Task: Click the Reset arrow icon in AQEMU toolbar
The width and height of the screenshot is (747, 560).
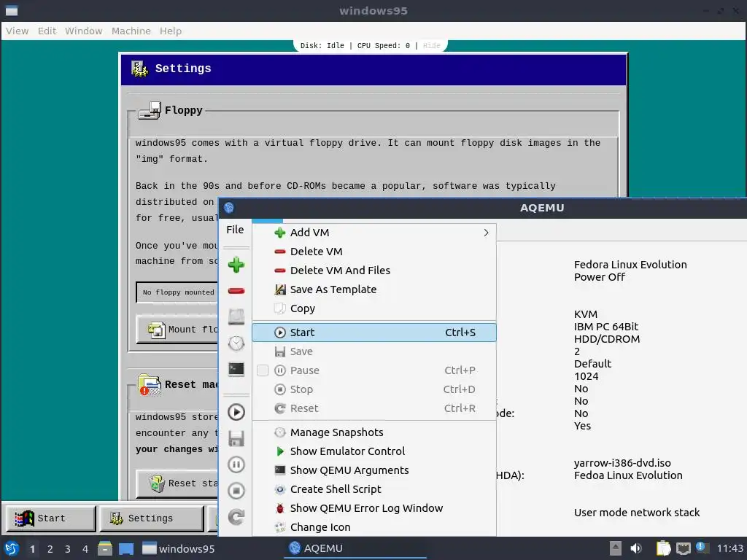Action: click(236, 517)
